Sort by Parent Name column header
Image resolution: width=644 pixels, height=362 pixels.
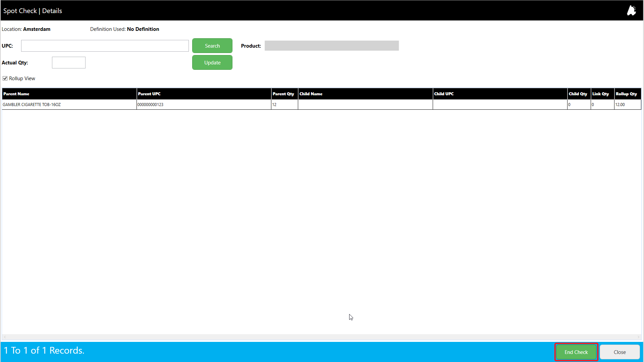69,94
